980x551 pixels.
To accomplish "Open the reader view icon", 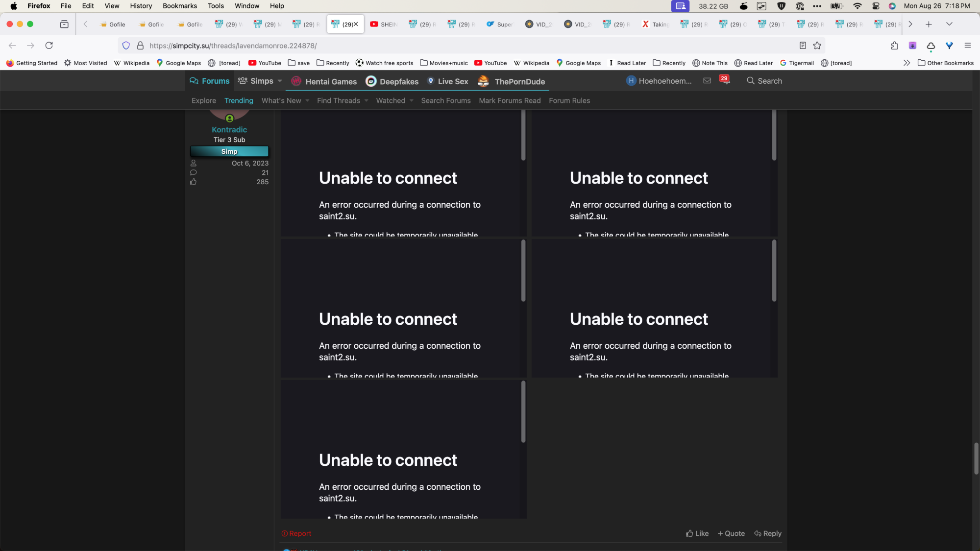I will pyautogui.click(x=803, y=46).
